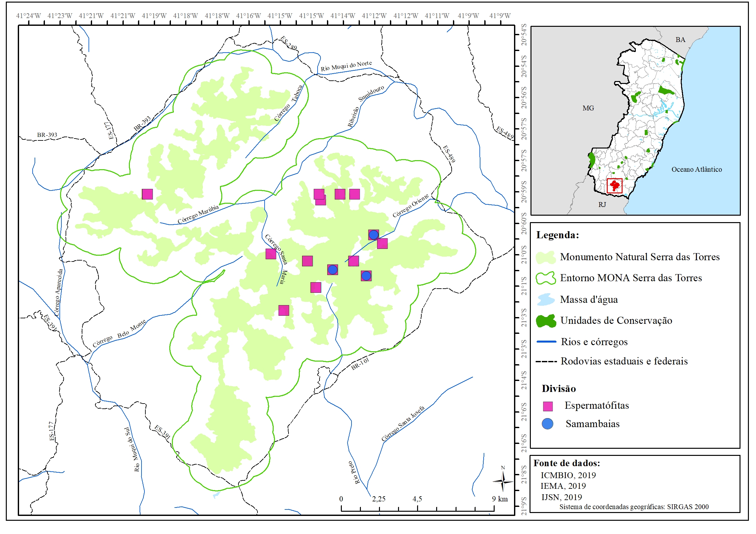Click the Córrego Santa Josefa label
756x534 pixels.
pyautogui.click(x=403, y=424)
